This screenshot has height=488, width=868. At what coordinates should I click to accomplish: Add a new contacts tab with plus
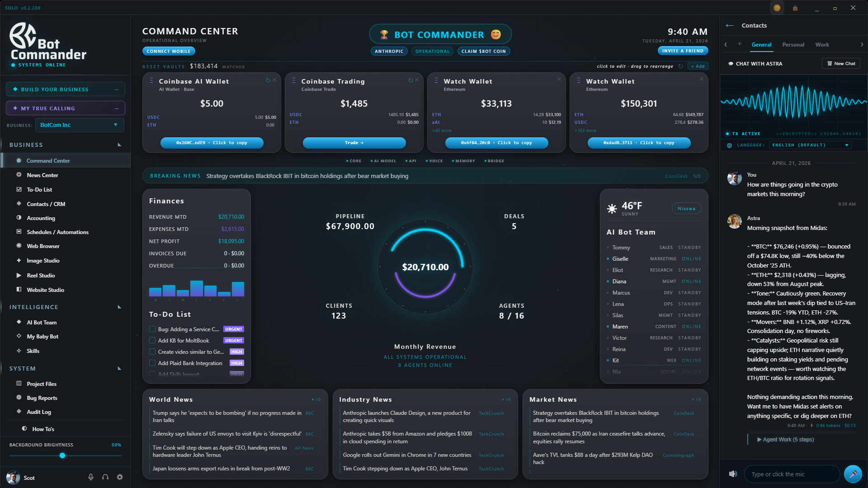click(740, 44)
